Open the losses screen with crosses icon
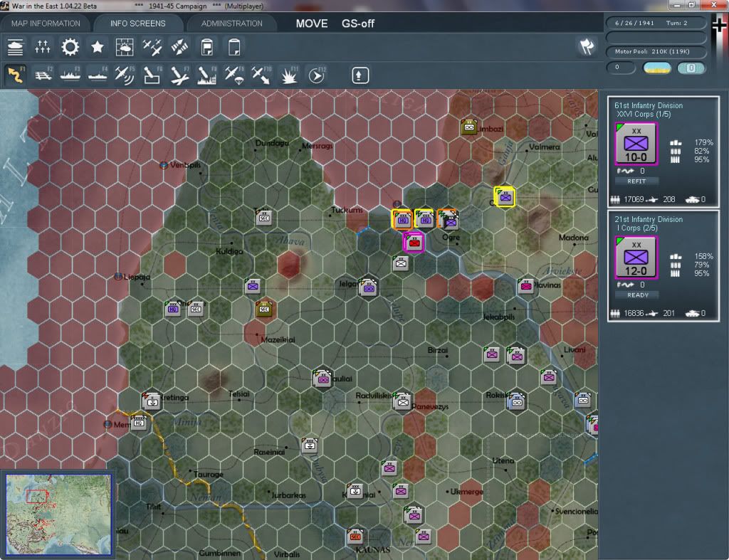Viewport: 729px width, 560px height. [42, 48]
